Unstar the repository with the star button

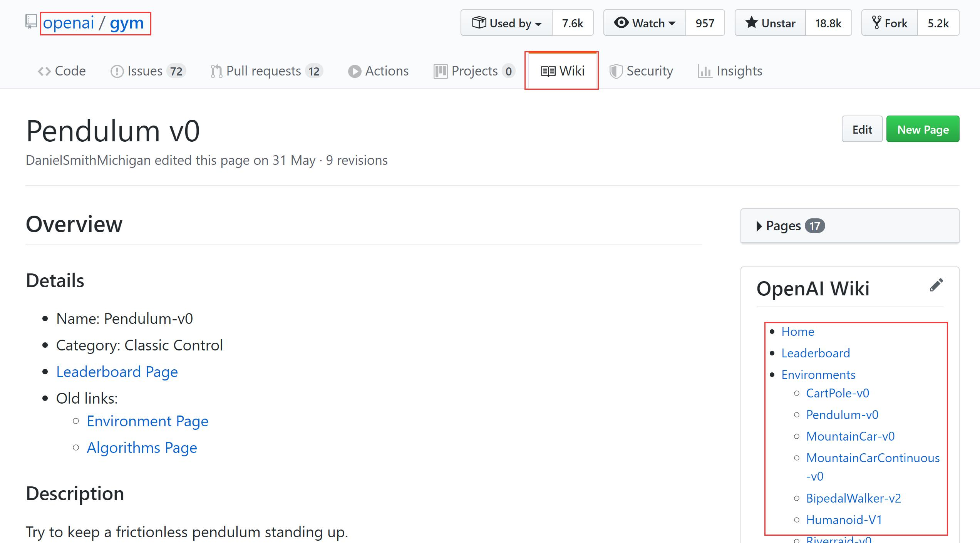pos(770,23)
